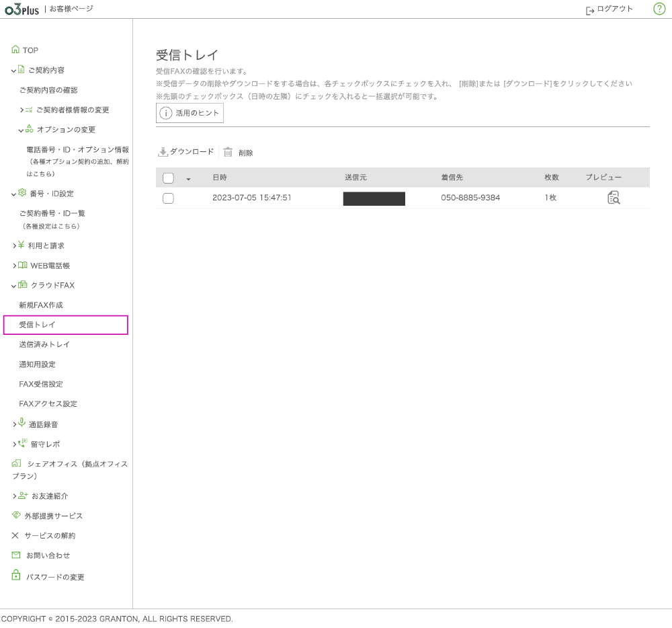Click the 着信先 column header
The image size is (672, 628).
click(x=452, y=178)
